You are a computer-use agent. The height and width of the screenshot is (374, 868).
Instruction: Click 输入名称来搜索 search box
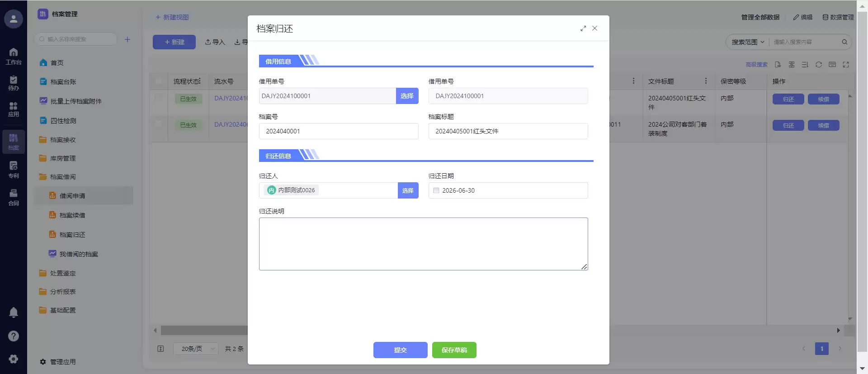tap(75, 39)
